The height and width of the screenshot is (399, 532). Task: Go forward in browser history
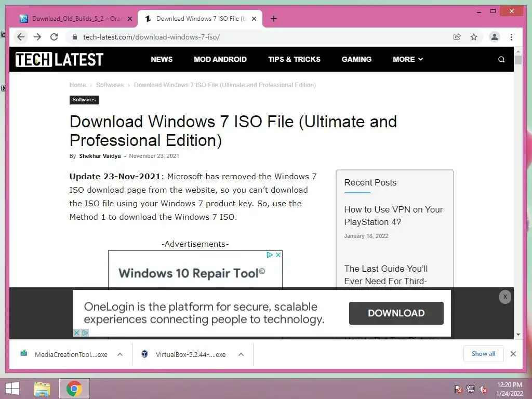click(37, 37)
